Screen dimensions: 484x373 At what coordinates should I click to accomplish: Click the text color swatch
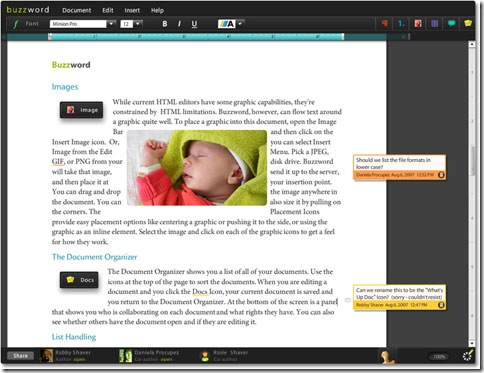pyautogui.click(x=227, y=24)
